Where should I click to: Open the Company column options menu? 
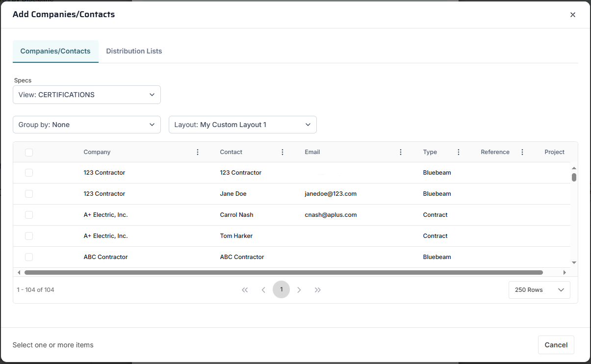[x=198, y=152]
